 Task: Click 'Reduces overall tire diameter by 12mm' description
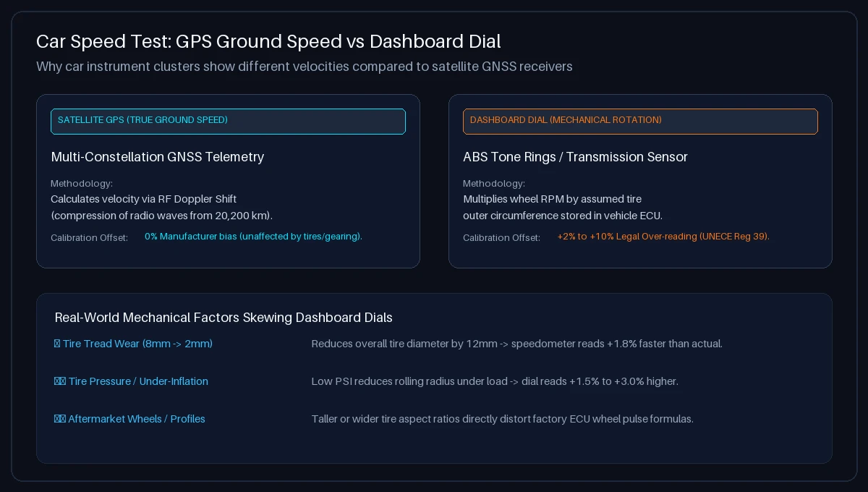click(516, 344)
